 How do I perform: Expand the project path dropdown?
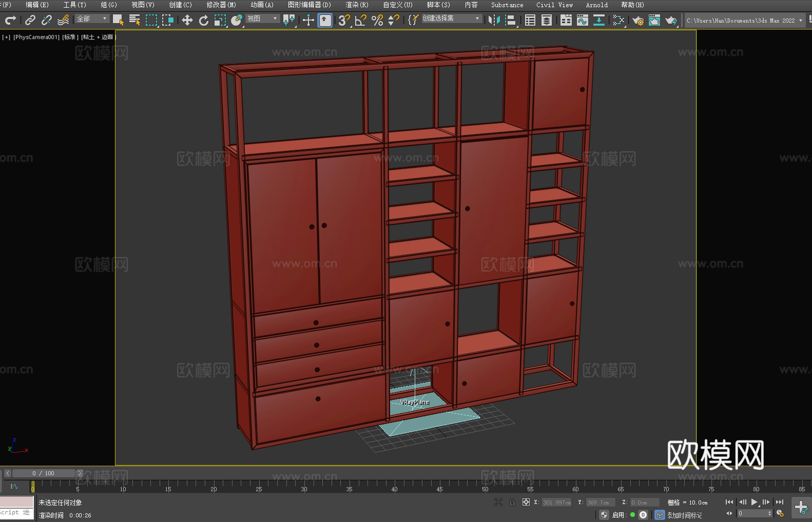pyautogui.click(x=800, y=21)
